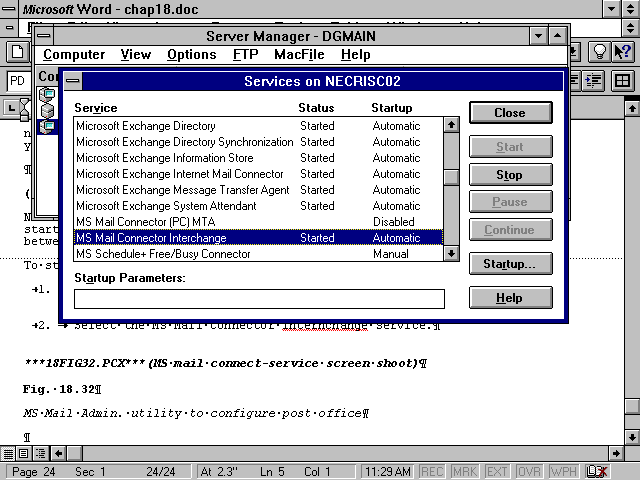
Task: Open Server Manager control-menu box
Action: pos(44,36)
